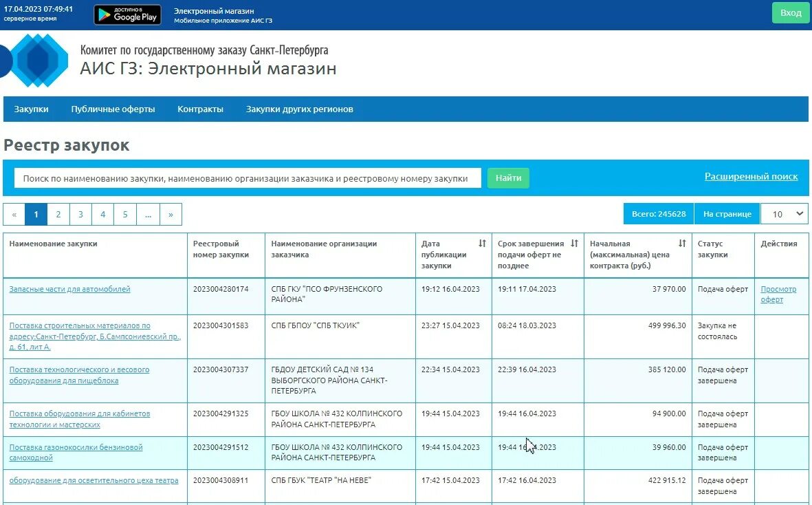
Task: Open оборудование для осветительного цеха театра link
Action: click(x=94, y=481)
